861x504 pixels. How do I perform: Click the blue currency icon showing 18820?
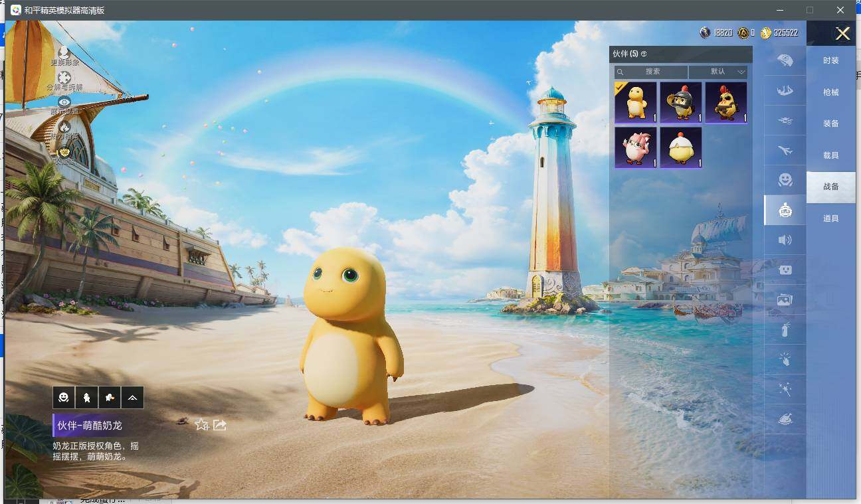click(705, 33)
